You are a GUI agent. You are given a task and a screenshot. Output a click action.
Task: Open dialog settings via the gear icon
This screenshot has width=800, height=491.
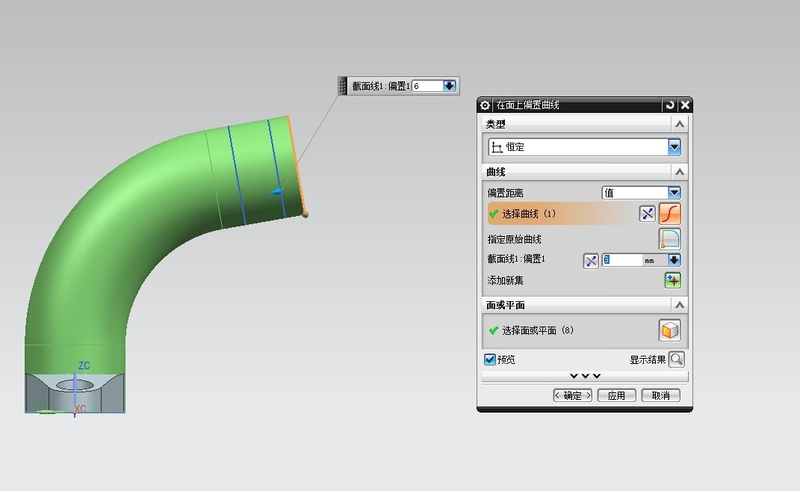485,105
